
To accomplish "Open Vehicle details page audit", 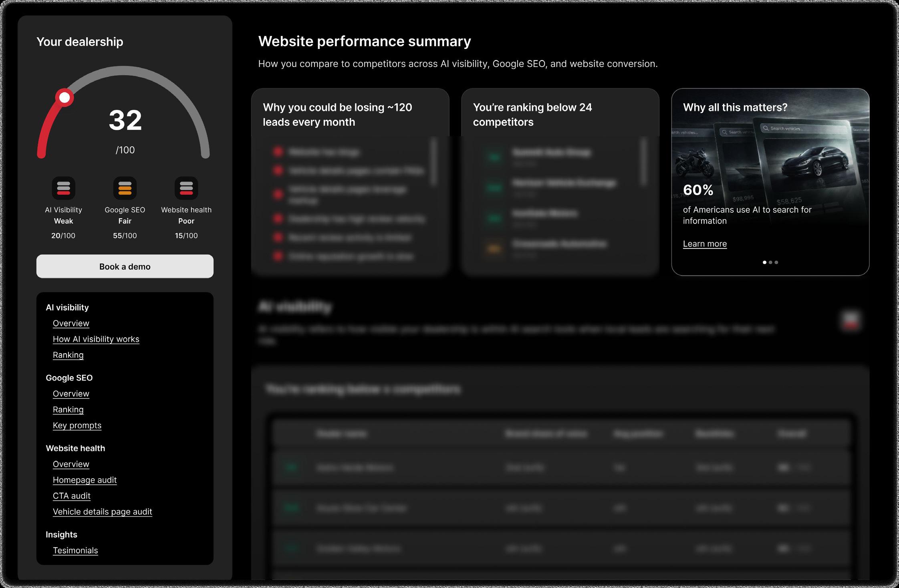I will tap(102, 511).
